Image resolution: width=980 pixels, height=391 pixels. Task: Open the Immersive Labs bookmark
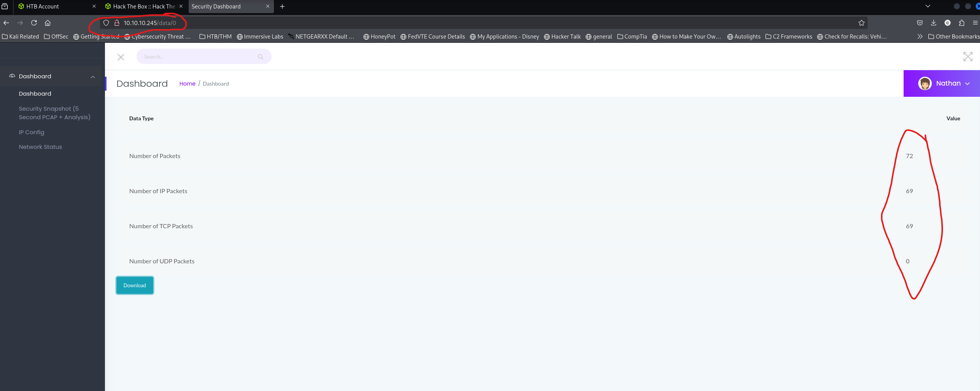[260, 37]
